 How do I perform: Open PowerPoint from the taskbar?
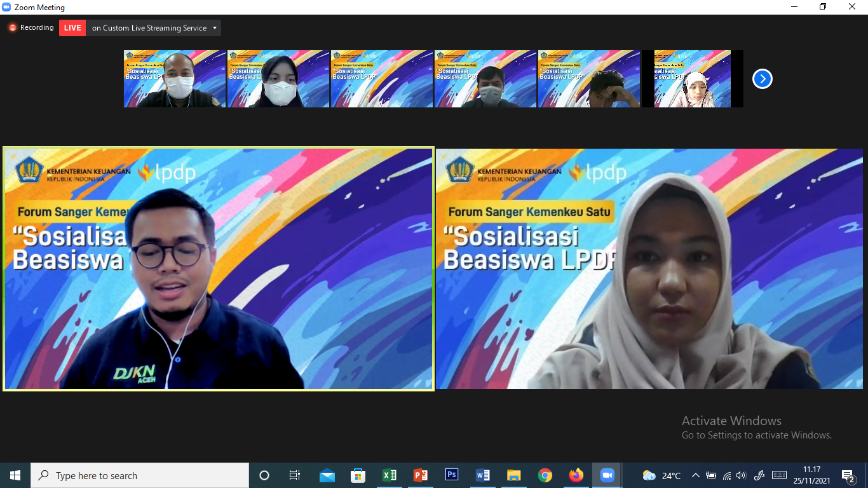[421, 475]
